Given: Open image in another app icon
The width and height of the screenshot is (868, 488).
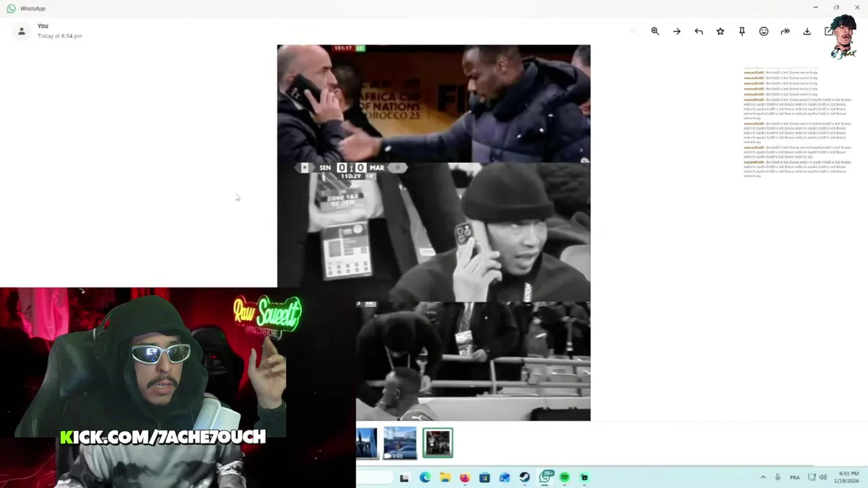Looking at the screenshot, I should click(x=828, y=31).
